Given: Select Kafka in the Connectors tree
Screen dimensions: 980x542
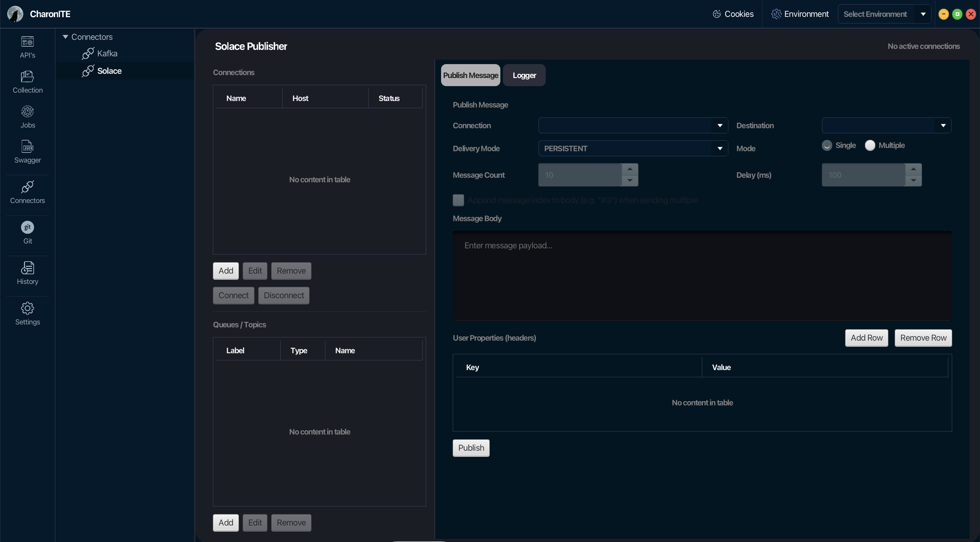Looking at the screenshot, I should [107, 54].
